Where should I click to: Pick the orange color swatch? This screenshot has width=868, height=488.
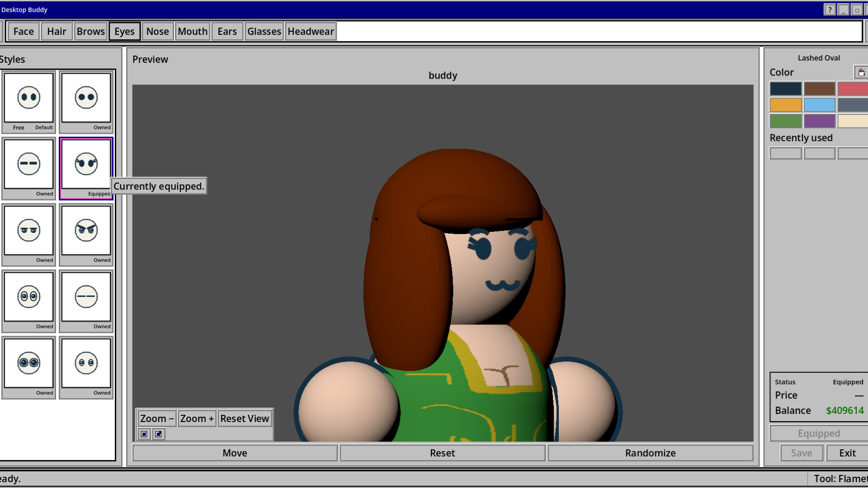(786, 105)
